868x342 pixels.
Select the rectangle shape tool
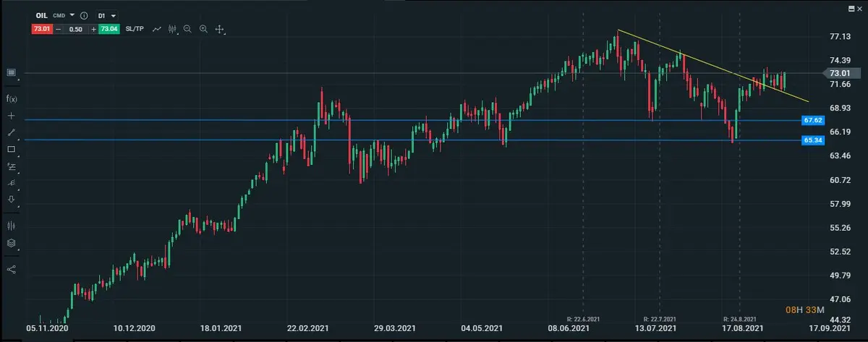tap(12, 149)
